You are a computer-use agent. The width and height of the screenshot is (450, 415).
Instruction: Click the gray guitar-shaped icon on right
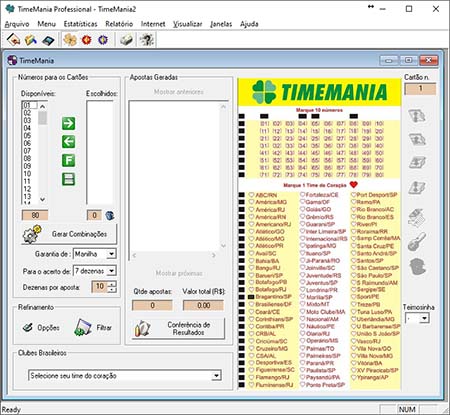click(417, 241)
